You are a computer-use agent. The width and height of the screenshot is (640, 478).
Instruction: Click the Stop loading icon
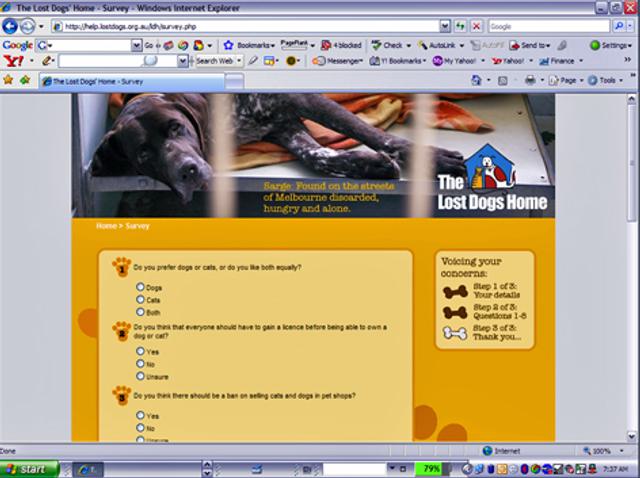[x=477, y=26]
